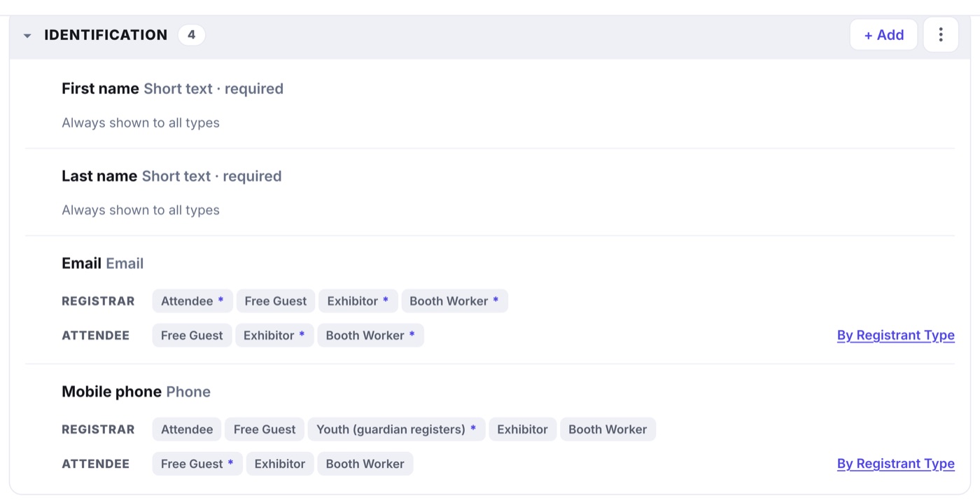Select Free Guest chip in Mobile phone Registrar row

coord(265,429)
